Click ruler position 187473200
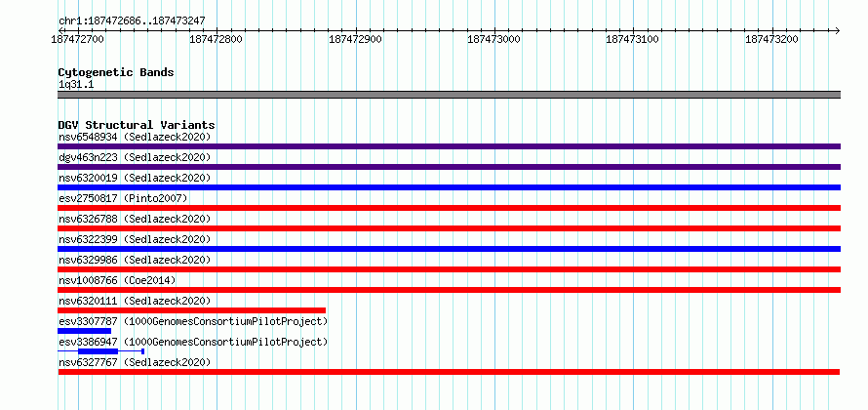This screenshot has height=410, width=868. (x=771, y=39)
